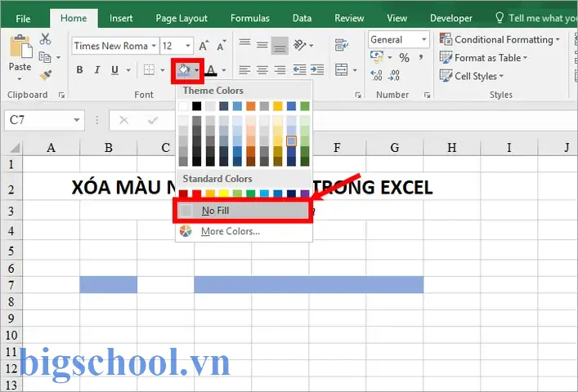Apply Comma Style format
The image size is (578, 392).
(420, 57)
